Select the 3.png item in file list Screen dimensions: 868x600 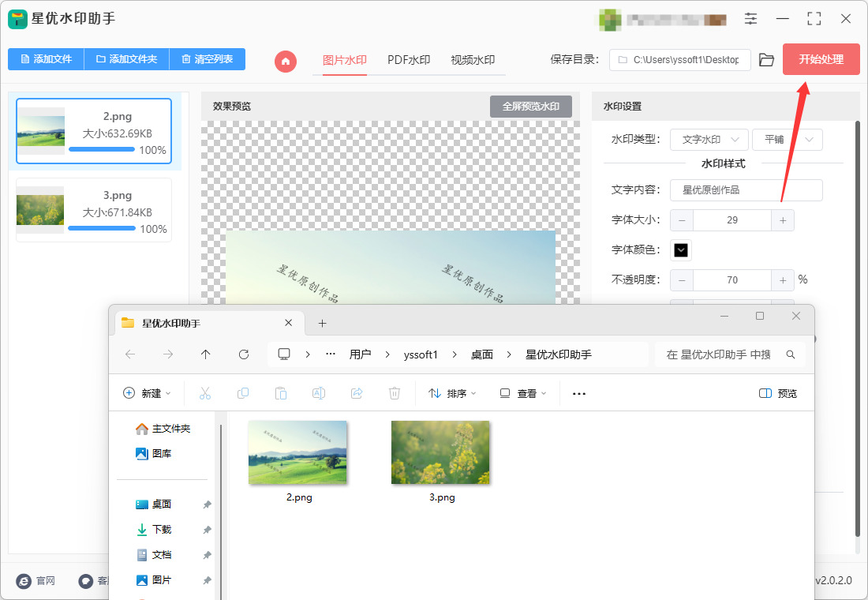(94, 210)
